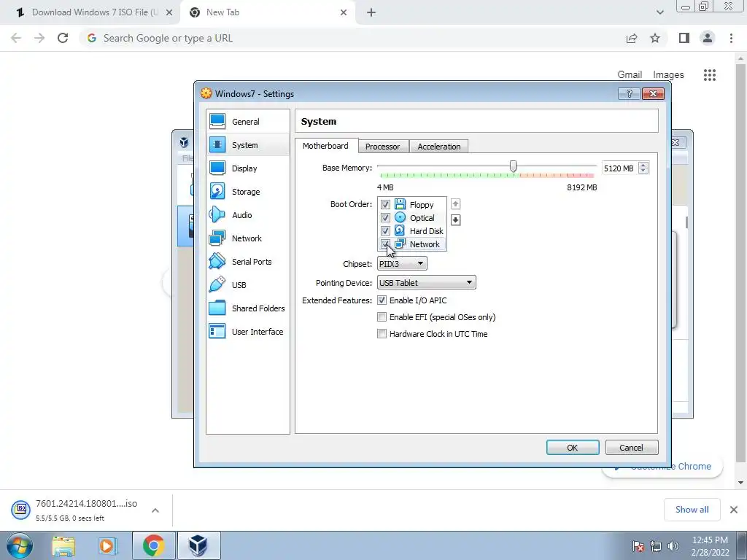747x560 pixels.
Task: Show all downloads
Action: click(x=692, y=510)
